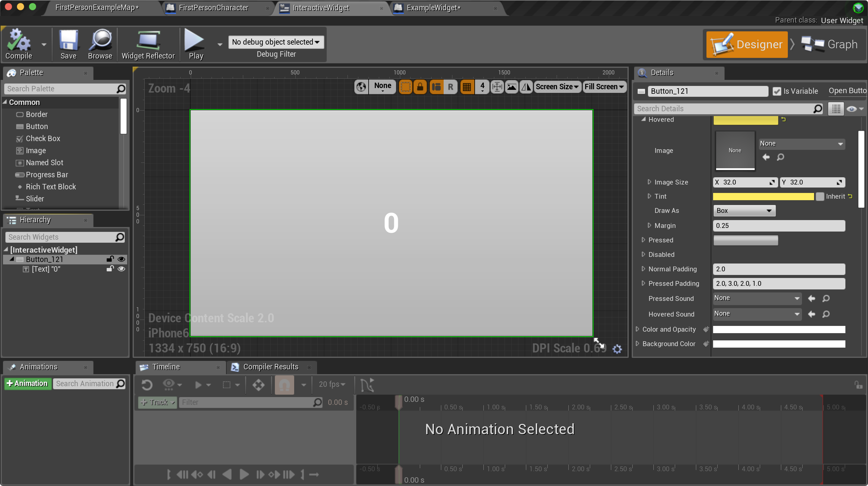Hide Button_121 in the Hierarchy
This screenshot has height=486, width=868.
122,259
